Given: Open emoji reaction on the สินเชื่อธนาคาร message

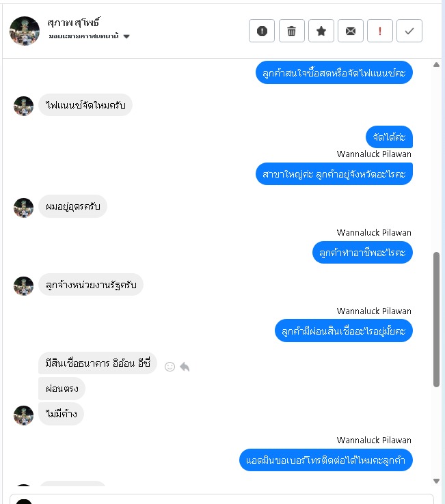Looking at the screenshot, I should click(x=170, y=367).
